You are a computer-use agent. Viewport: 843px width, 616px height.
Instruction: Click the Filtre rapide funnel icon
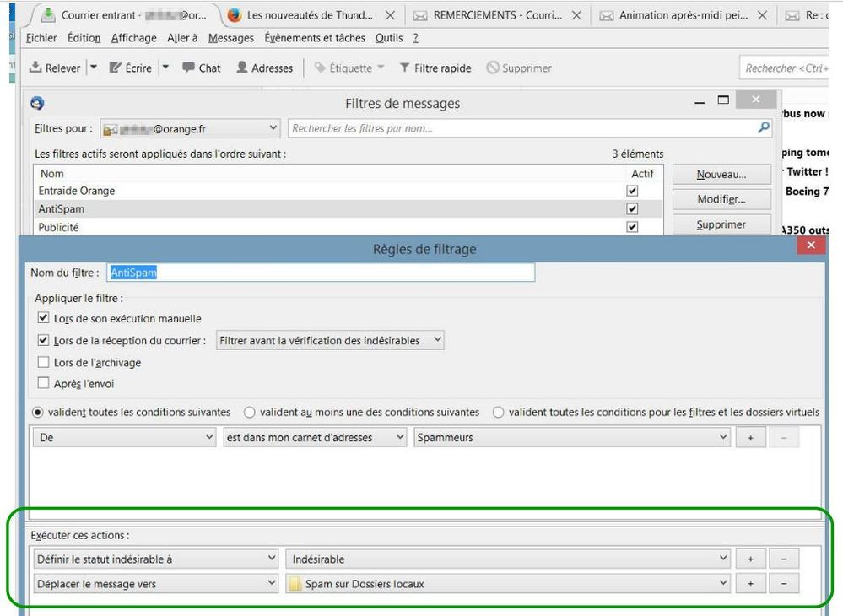click(405, 68)
